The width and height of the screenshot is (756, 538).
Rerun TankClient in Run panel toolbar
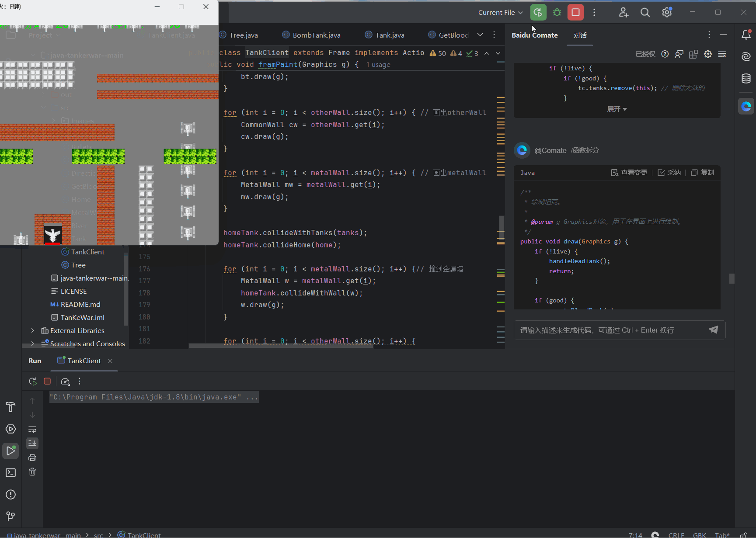32,381
